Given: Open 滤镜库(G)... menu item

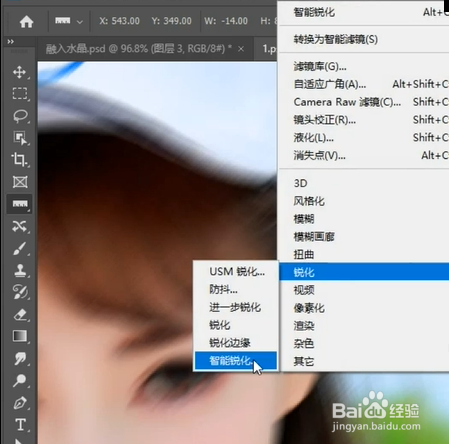Looking at the screenshot, I should (x=364, y=66).
